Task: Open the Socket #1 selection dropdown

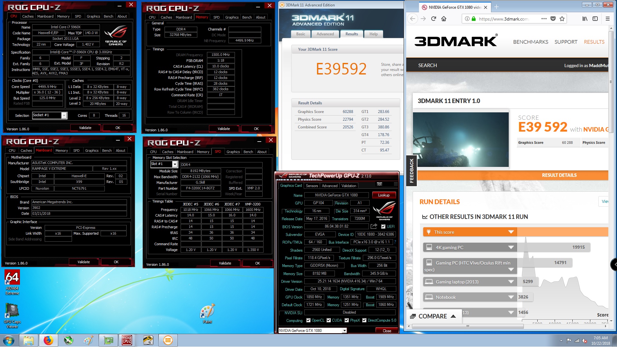Action: 64,116
